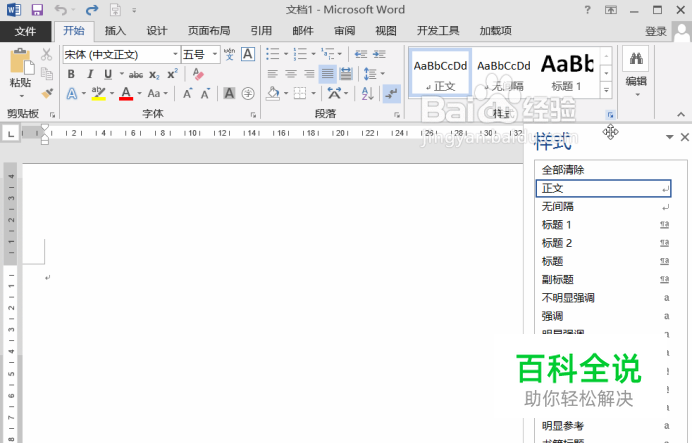Decrease paragraph indent
Image resolution: width=692 pixels, height=443 pixels.
361,54
